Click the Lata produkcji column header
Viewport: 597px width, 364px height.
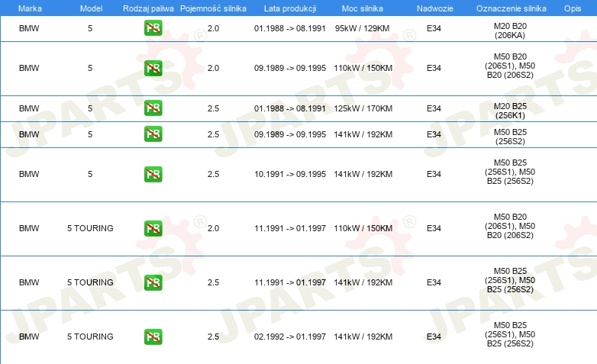coord(290,8)
